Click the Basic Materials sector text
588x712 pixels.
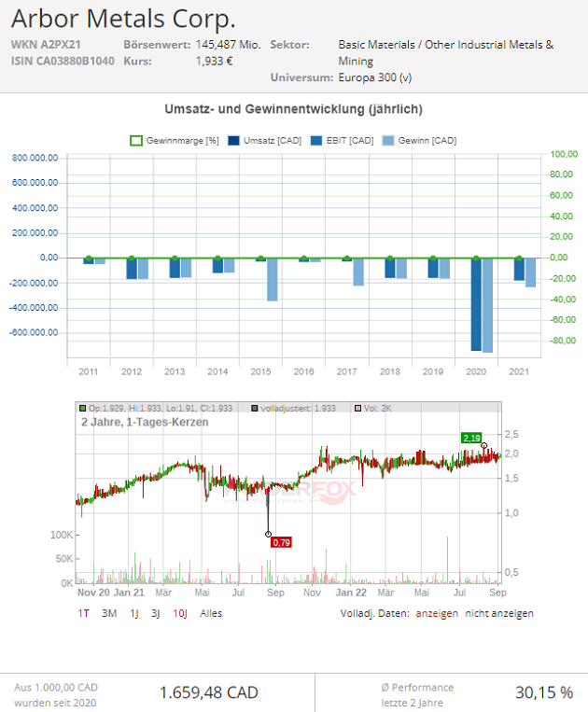(446, 52)
